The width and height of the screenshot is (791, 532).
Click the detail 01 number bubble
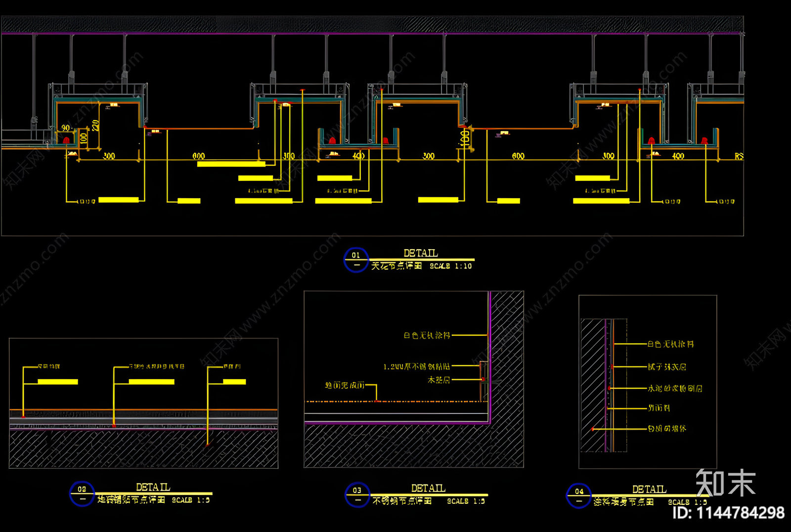tap(356, 260)
